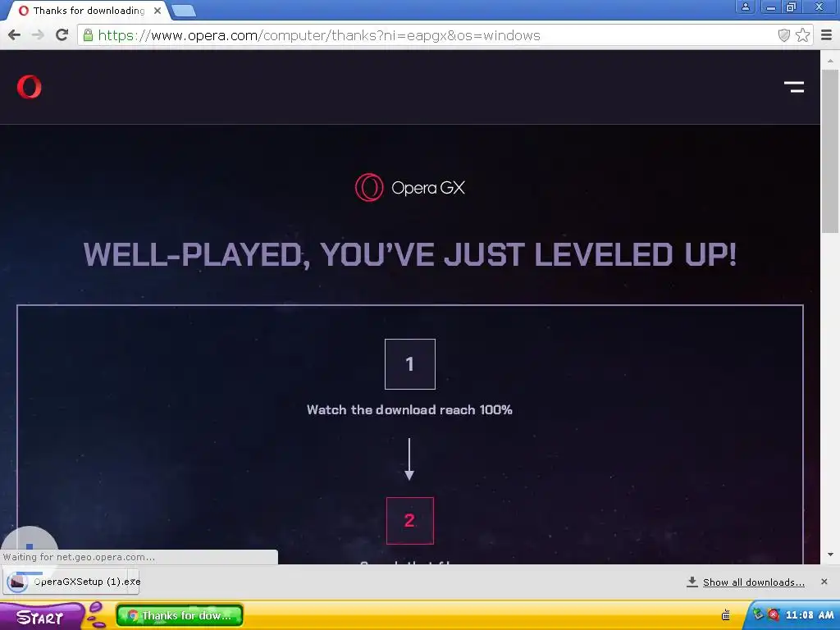The width and height of the screenshot is (840, 630).
Task: Go back with the browser back arrow
Action: click(15, 35)
